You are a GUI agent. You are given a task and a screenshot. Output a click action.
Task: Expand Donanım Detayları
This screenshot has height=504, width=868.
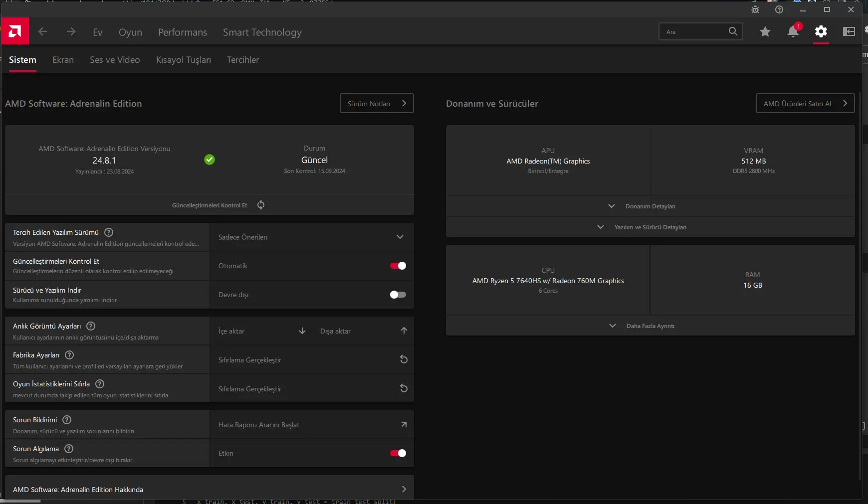[x=650, y=206]
